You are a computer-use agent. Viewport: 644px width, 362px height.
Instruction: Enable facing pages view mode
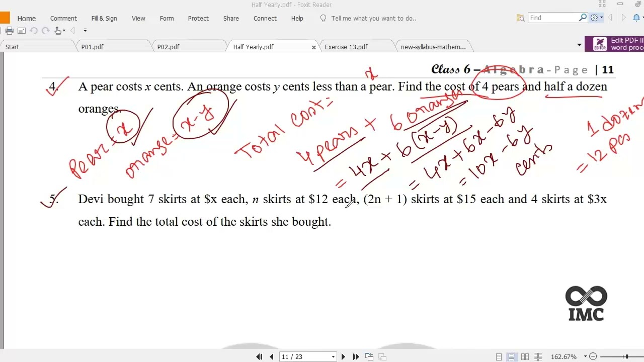click(524, 356)
